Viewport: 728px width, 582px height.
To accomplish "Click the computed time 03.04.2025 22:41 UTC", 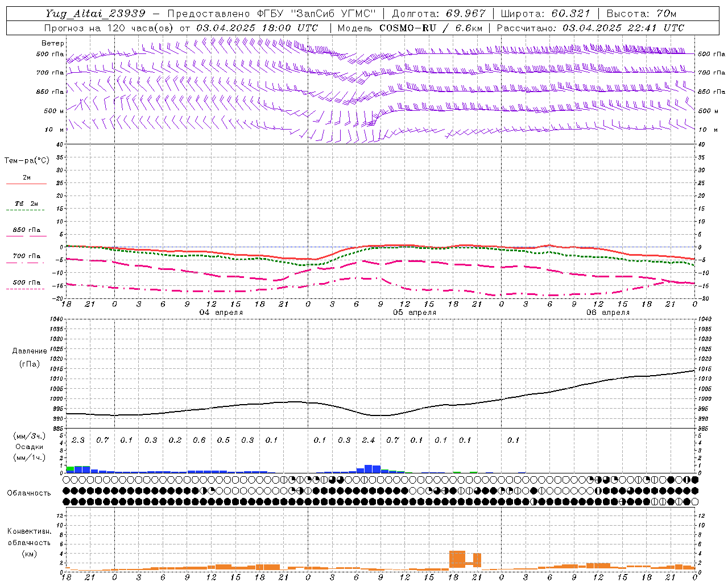I will coord(623,28).
